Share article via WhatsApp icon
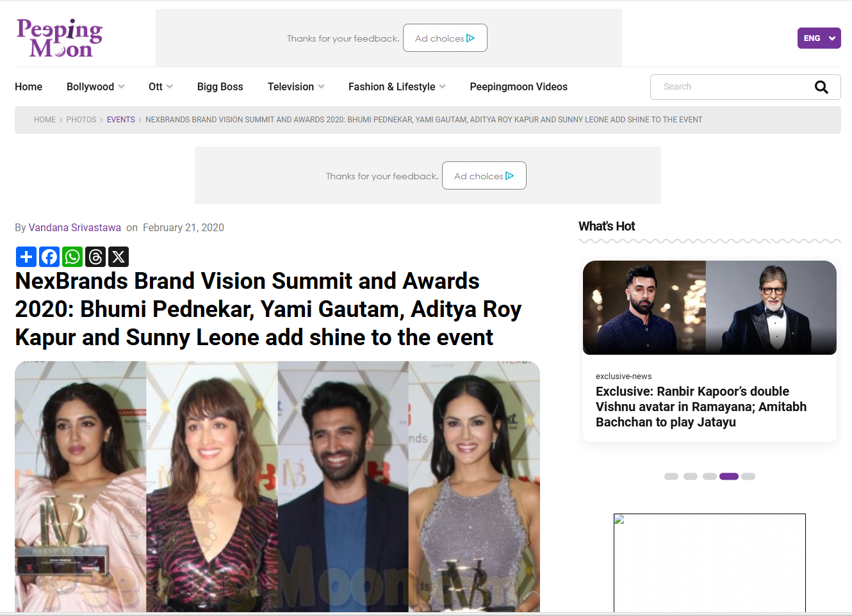852x616 pixels. (72, 257)
